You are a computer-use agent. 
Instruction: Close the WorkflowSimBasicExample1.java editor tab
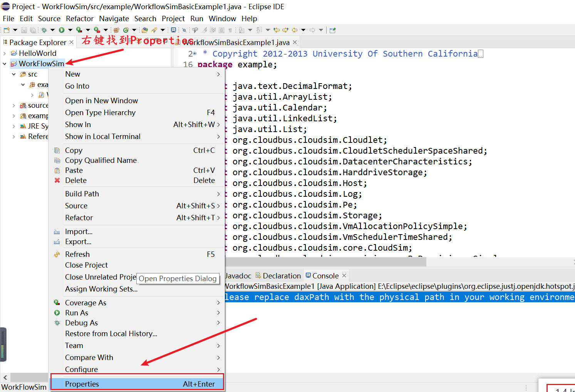coord(295,42)
